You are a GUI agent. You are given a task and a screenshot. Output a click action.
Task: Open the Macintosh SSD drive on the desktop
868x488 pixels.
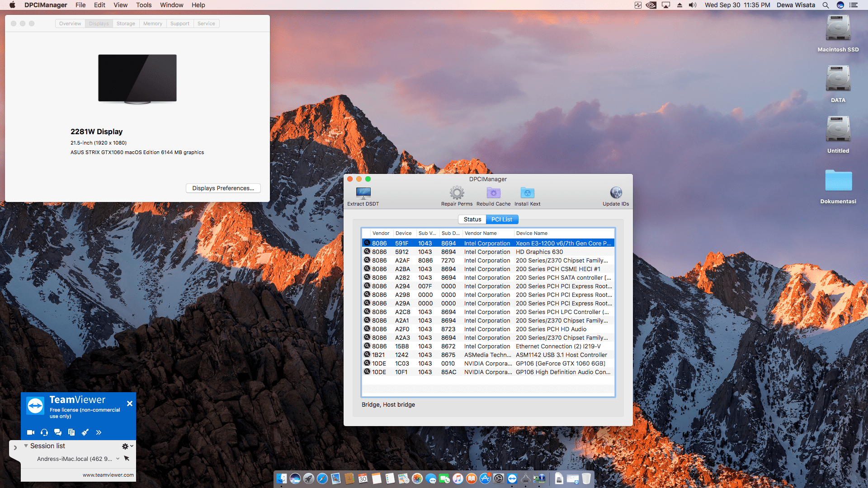(838, 28)
